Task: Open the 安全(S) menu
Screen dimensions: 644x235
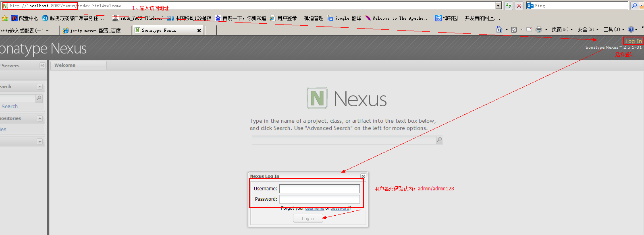Action: 588,29
